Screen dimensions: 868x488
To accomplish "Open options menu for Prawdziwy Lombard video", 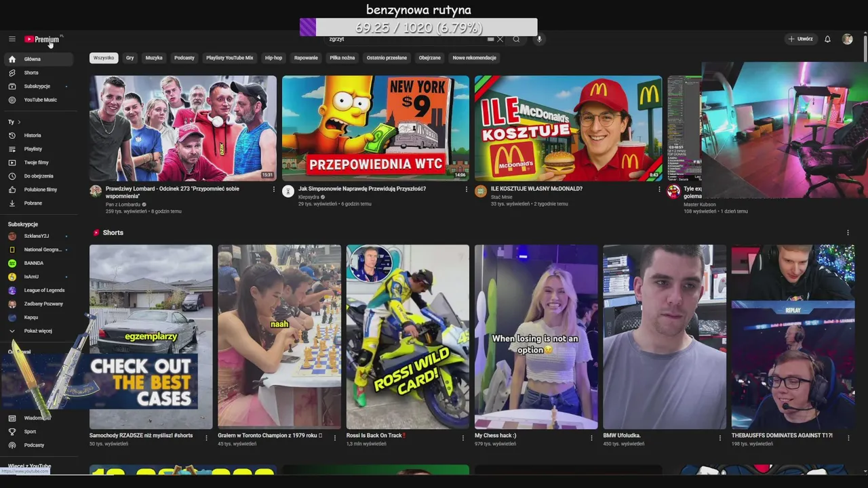I will (274, 190).
